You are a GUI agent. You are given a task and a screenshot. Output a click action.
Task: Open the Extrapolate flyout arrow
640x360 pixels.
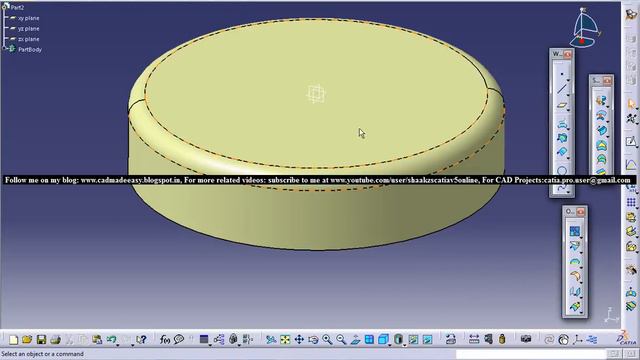tap(581, 312)
